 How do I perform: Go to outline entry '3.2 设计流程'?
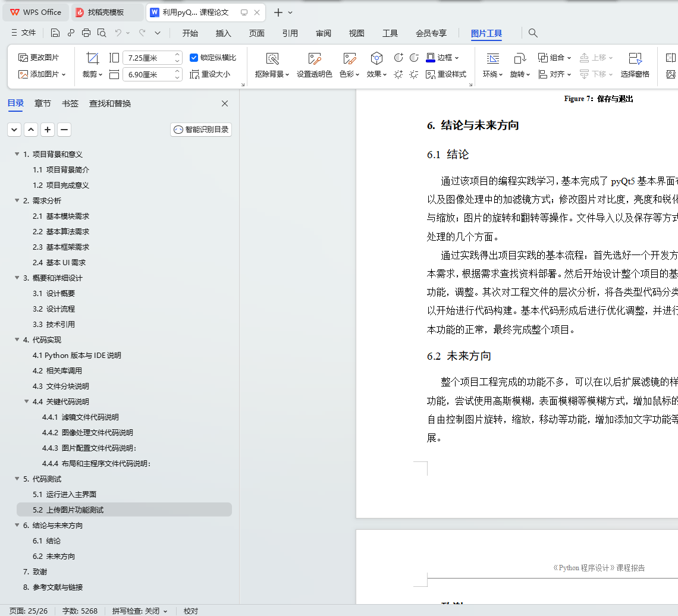tap(54, 309)
